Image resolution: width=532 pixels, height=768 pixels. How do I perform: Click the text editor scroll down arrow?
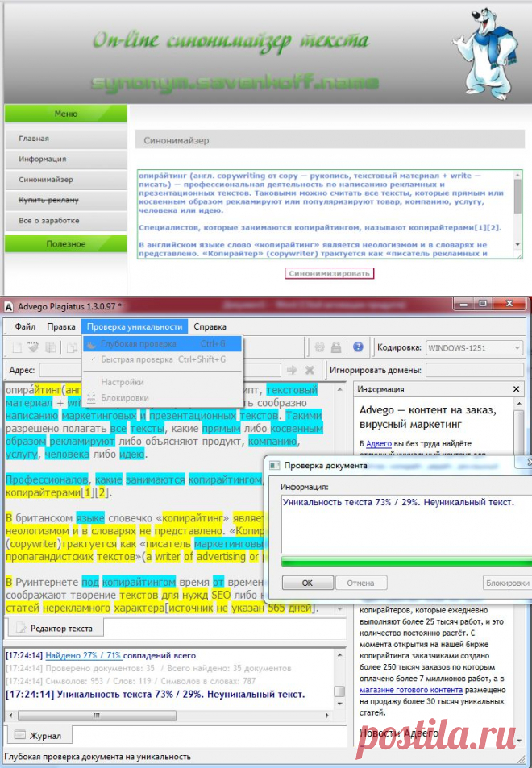(340, 608)
